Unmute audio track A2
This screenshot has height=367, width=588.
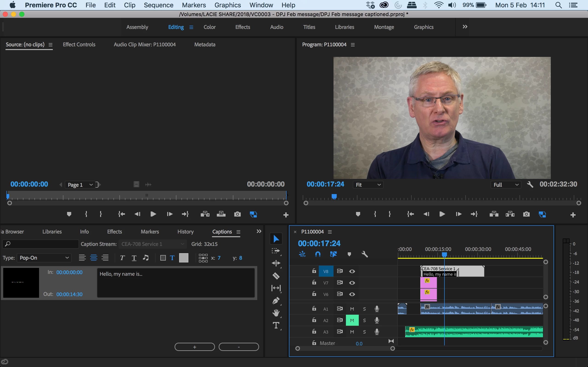tap(352, 320)
